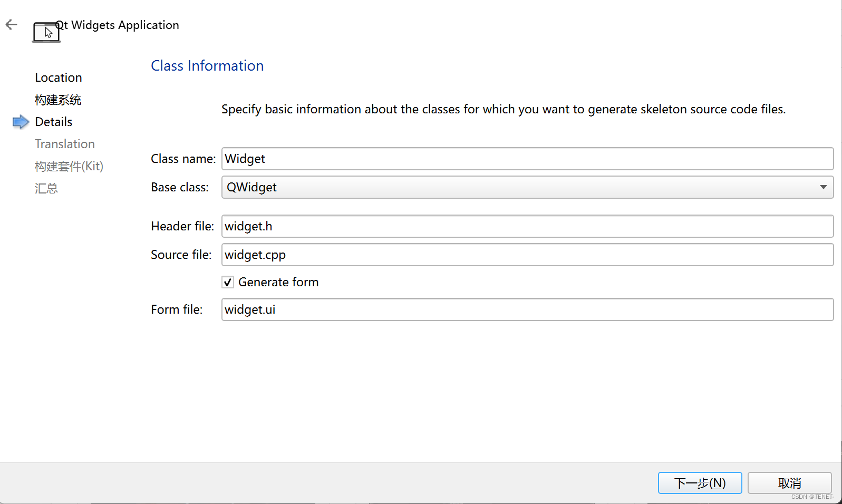Select the 汇总 step in sidebar
This screenshot has height=504, width=842.
coord(46,188)
